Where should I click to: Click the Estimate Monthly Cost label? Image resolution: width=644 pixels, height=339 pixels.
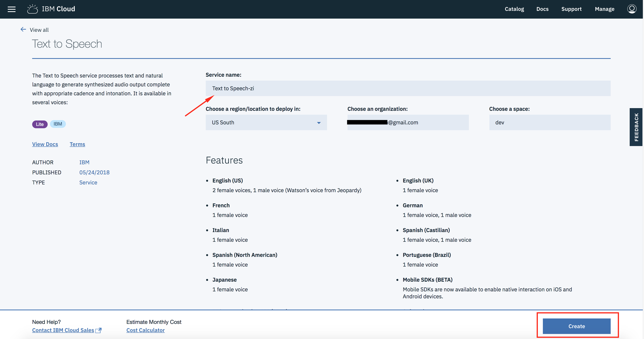(x=154, y=322)
